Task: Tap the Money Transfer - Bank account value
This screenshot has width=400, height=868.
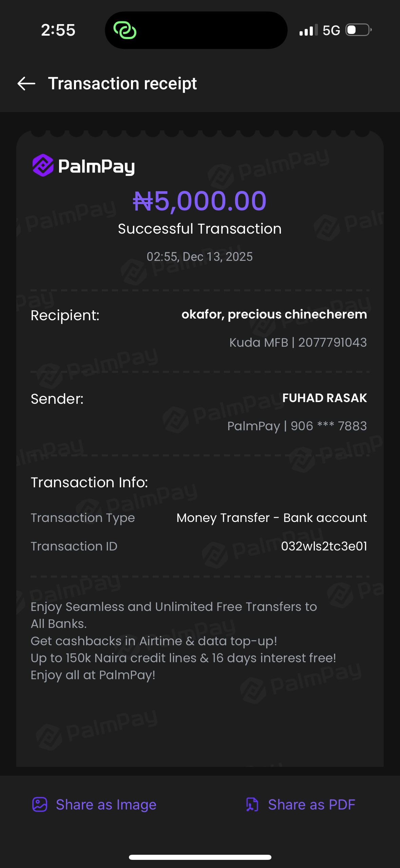Action: click(x=271, y=518)
